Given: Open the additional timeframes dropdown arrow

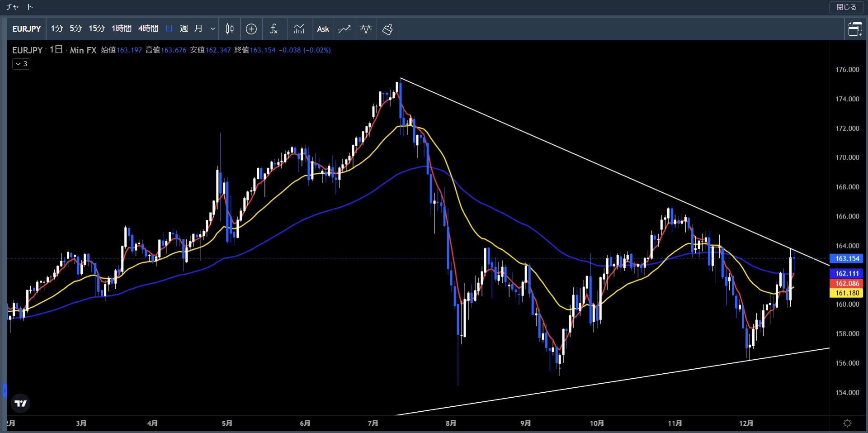Looking at the screenshot, I should [212, 29].
